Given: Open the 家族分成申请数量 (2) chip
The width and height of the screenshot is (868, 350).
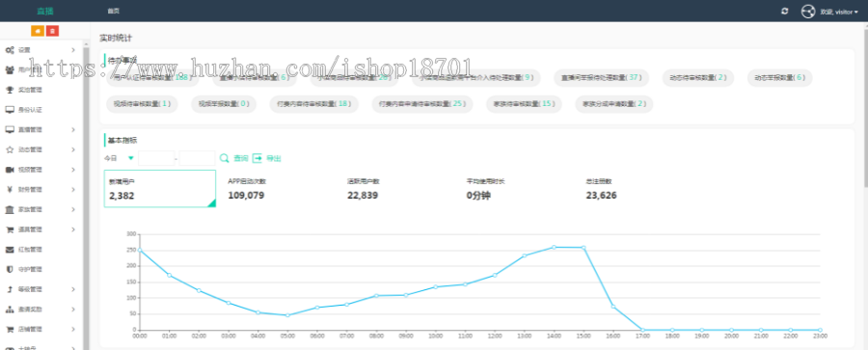Looking at the screenshot, I should [x=614, y=103].
